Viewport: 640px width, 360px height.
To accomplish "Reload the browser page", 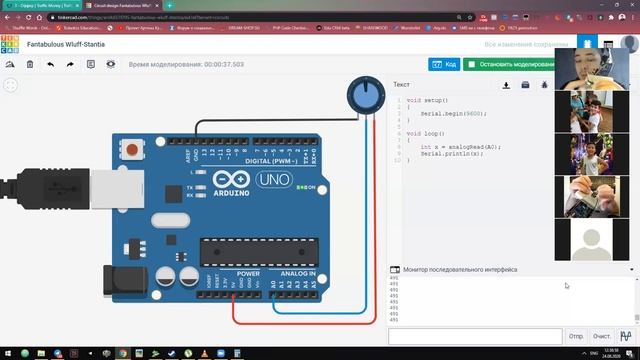I will pyautogui.click(x=29, y=18).
